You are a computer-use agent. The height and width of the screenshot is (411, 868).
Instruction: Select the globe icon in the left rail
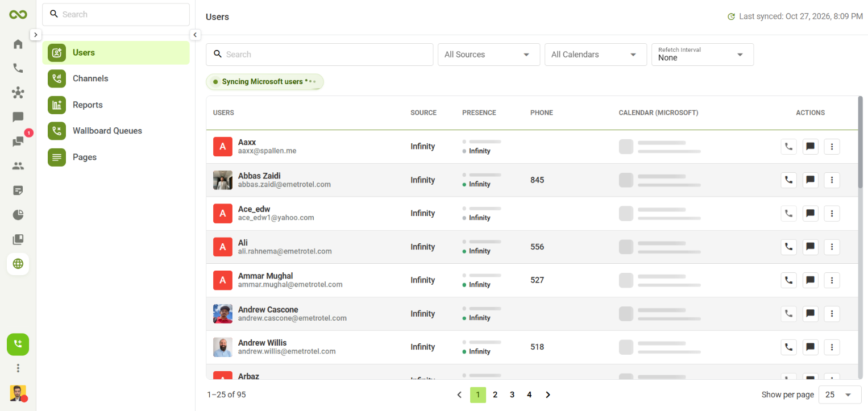(18, 264)
